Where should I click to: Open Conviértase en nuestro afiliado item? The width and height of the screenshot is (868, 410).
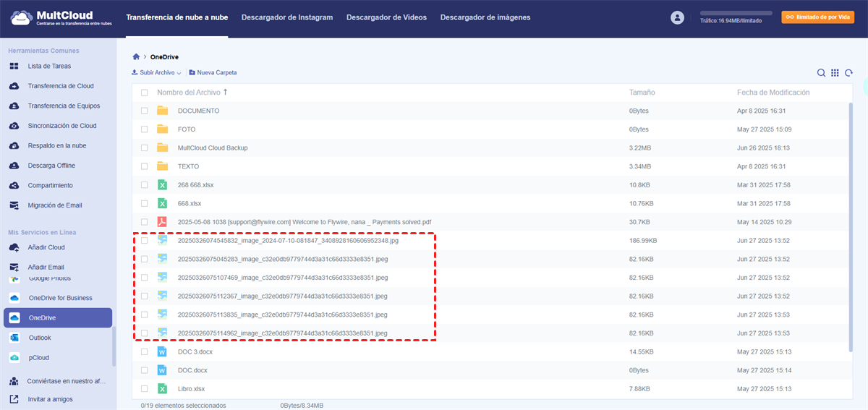pos(58,381)
